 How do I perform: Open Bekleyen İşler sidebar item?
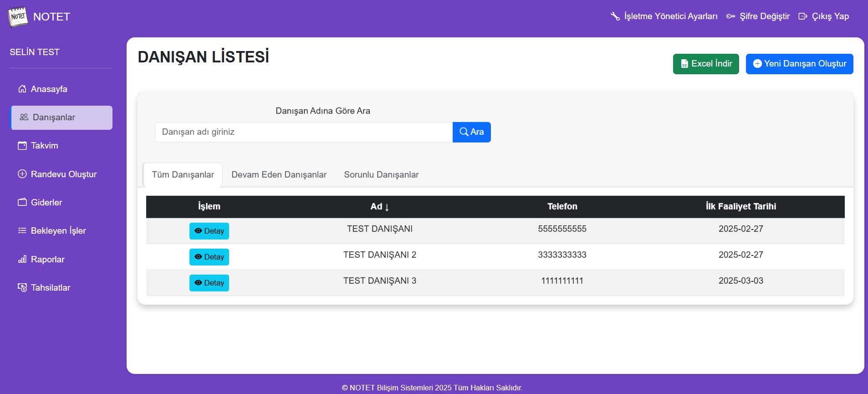(x=61, y=230)
